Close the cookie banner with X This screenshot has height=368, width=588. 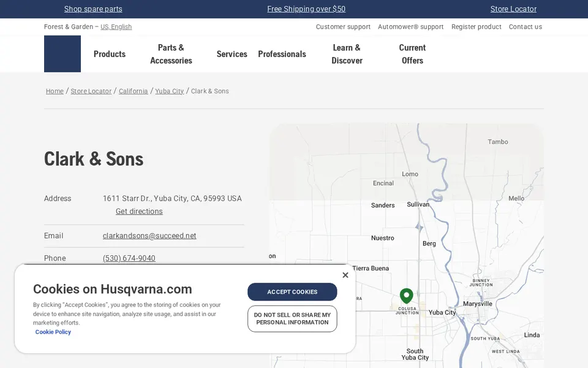click(345, 275)
